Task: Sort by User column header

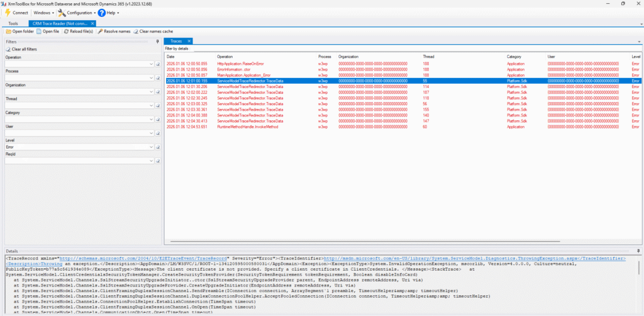Action: (x=588, y=56)
